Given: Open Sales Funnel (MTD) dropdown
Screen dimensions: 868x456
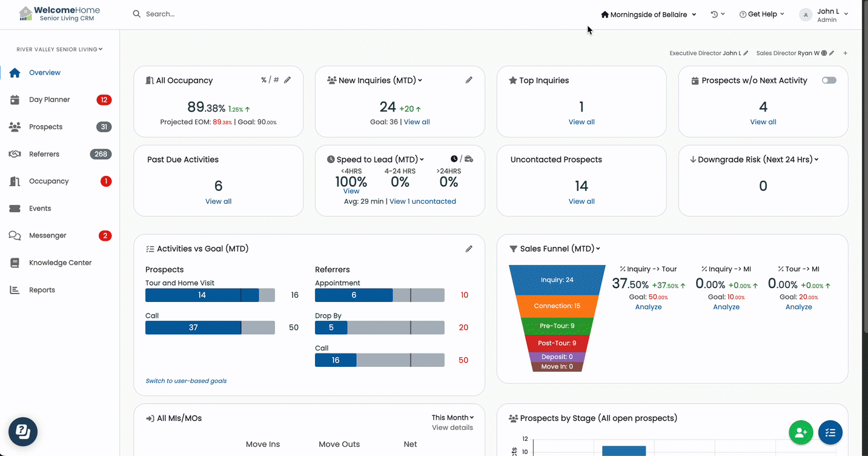Looking at the screenshot, I should (560, 249).
